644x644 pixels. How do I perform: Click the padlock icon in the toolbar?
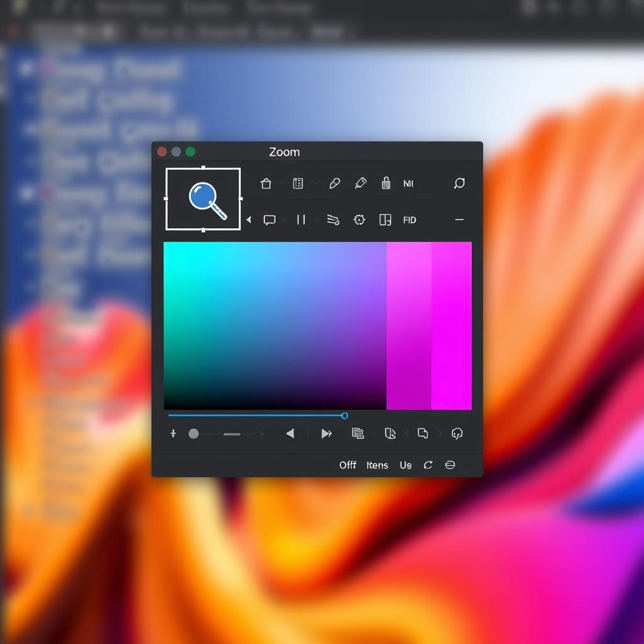tap(386, 183)
